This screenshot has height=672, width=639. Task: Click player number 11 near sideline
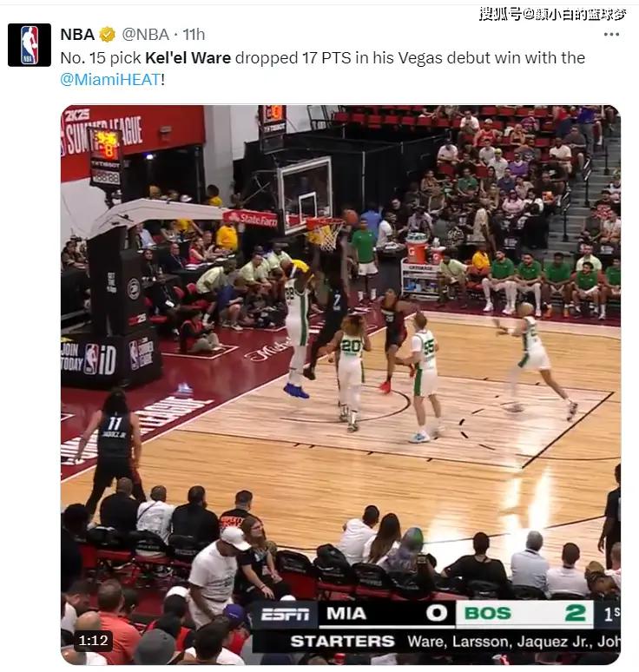coord(115,447)
